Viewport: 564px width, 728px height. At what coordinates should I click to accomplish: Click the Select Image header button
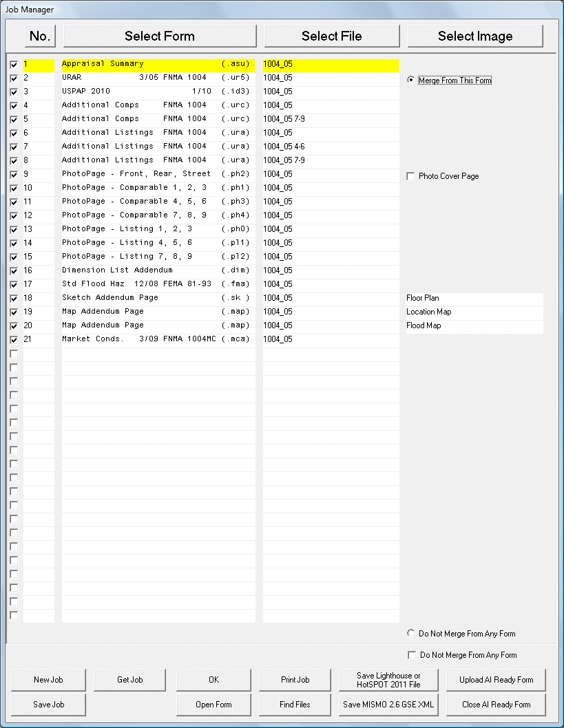coord(475,36)
